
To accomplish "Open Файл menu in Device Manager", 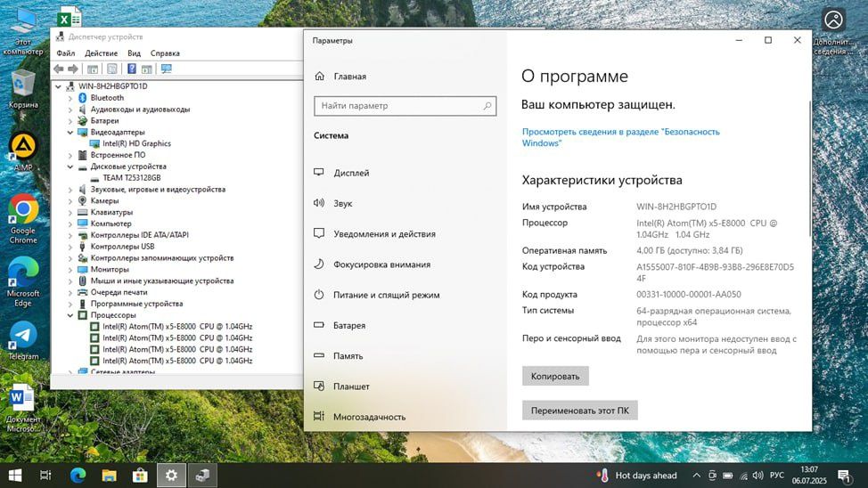I will click(65, 53).
